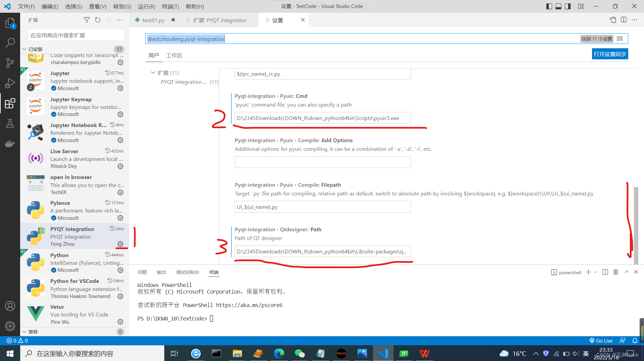Screen dimensions: 644x361
Task: Open manage gear for Jupyter Keymap extension
Action: click(120, 114)
